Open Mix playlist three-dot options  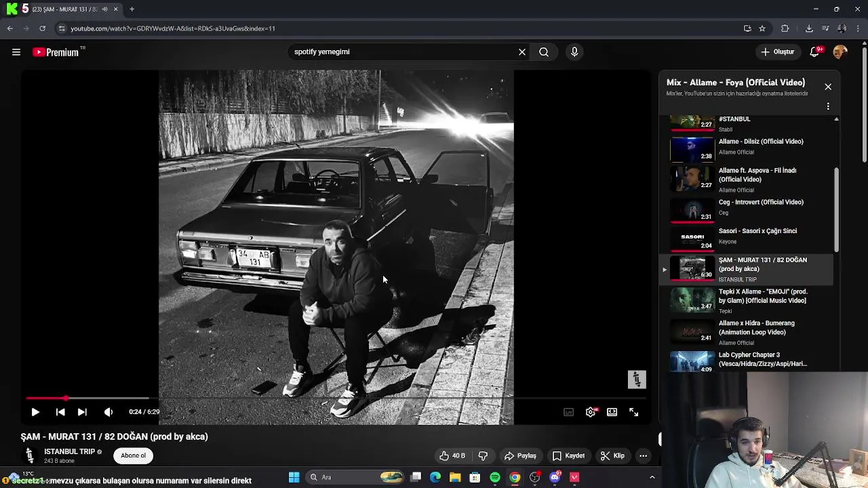tap(828, 106)
